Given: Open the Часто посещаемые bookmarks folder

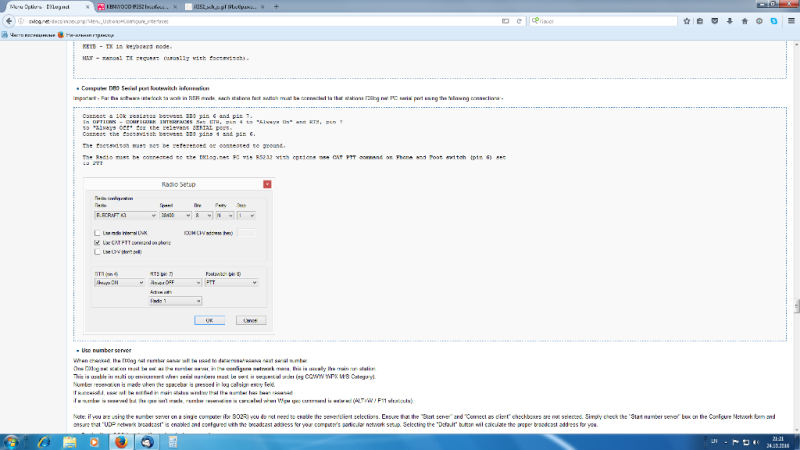Looking at the screenshot, I should point(29,35).
